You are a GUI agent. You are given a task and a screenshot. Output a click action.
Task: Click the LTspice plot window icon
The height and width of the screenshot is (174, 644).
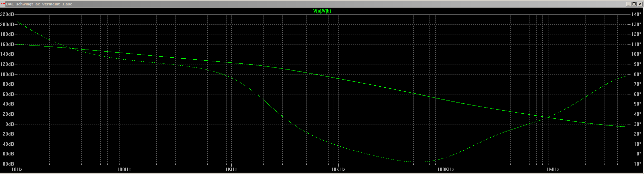click(x=3, y=4)
